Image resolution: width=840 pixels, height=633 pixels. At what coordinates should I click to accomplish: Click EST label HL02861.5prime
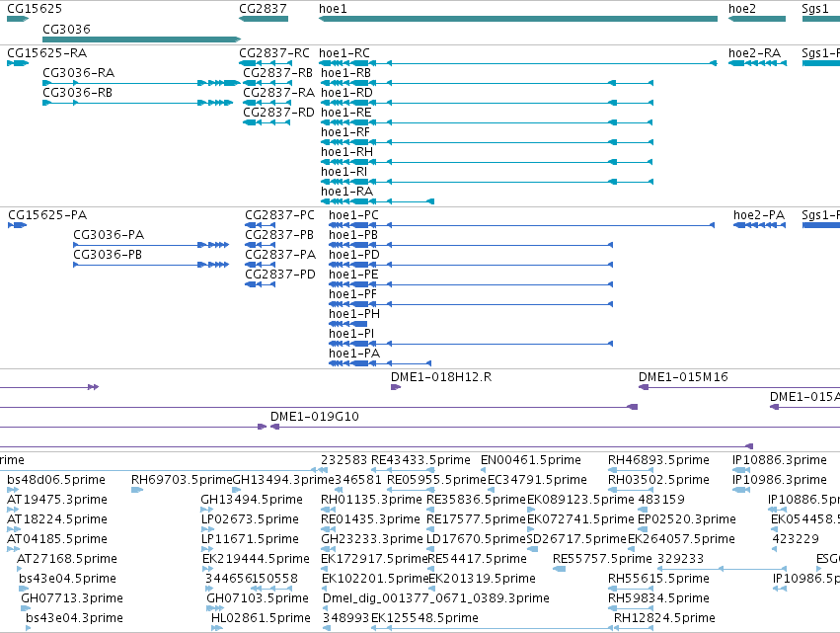click(261, 618)
